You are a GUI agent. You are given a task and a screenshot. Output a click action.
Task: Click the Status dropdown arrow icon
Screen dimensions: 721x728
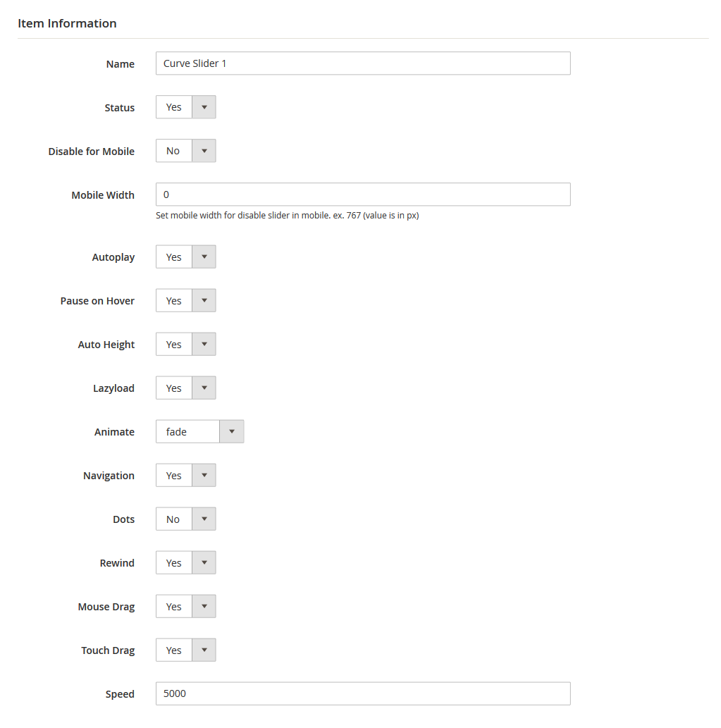coord(204,107)
